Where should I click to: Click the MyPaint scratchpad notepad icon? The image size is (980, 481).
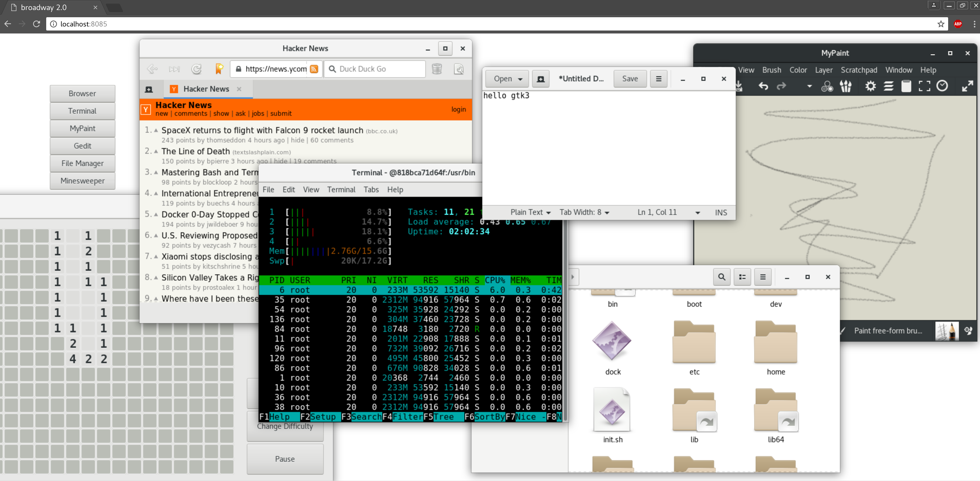point(906,86)
